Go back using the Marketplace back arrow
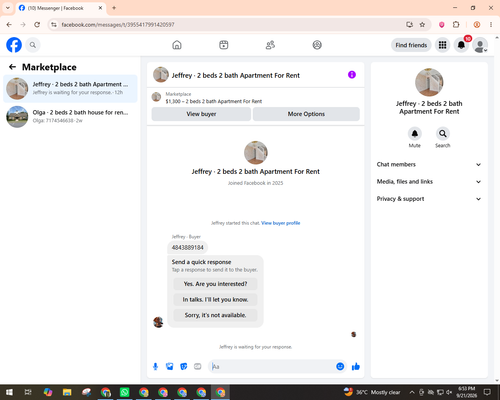This screenshot has height=400, width=500. (x=13, y=67)
